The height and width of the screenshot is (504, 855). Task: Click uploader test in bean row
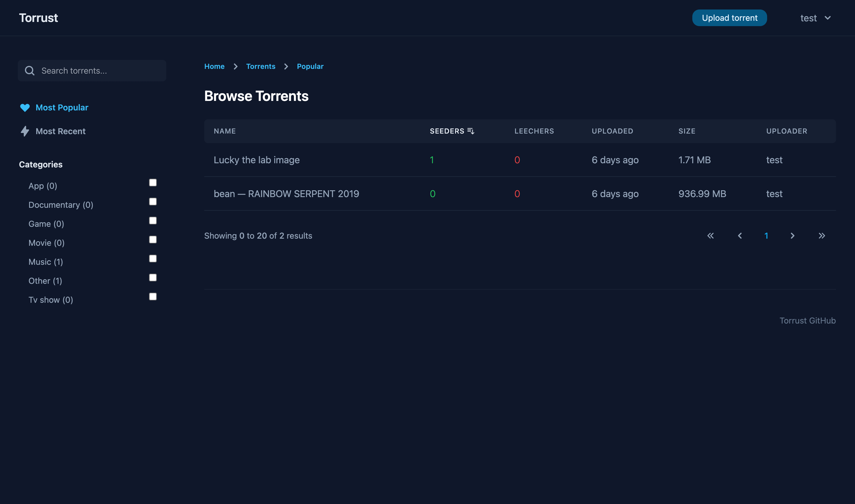pyautogui.click(x=774, y=194)
